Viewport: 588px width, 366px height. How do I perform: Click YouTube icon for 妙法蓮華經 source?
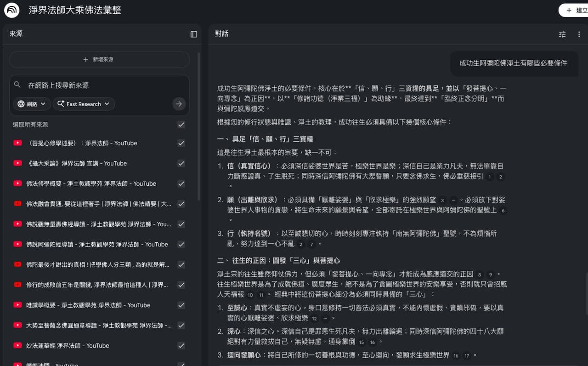coord(18,345)
